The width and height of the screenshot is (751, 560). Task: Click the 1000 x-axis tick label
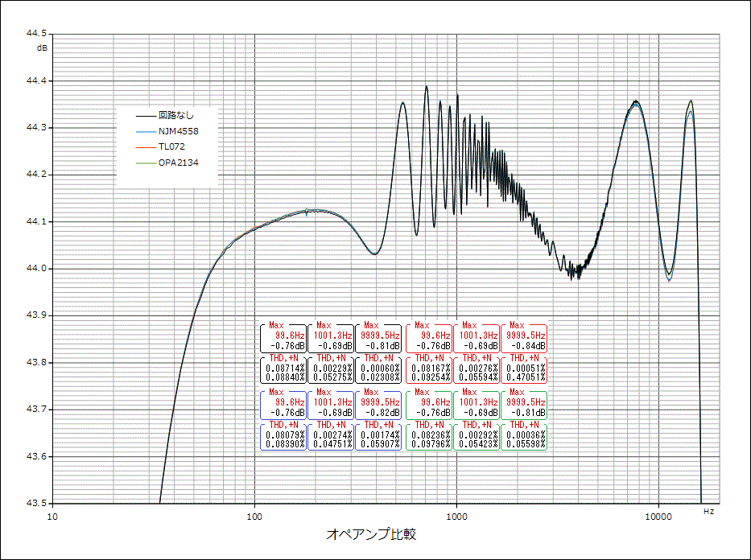point(456,516)
